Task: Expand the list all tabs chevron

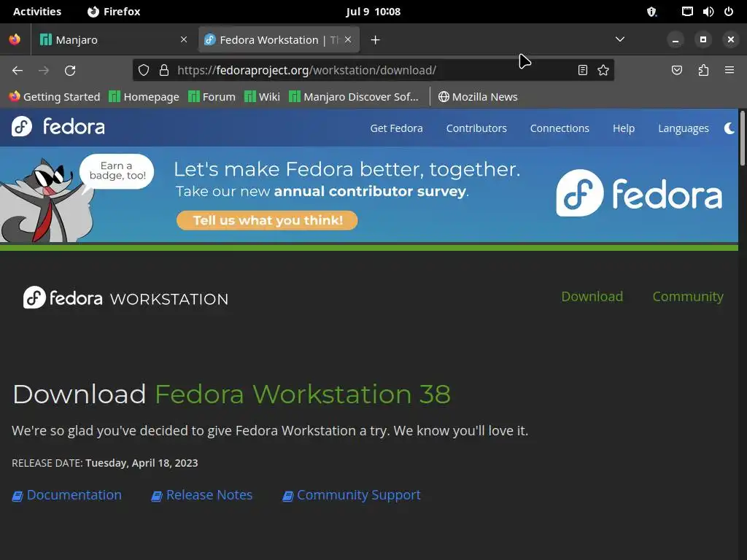Action: tap(620, 39)
